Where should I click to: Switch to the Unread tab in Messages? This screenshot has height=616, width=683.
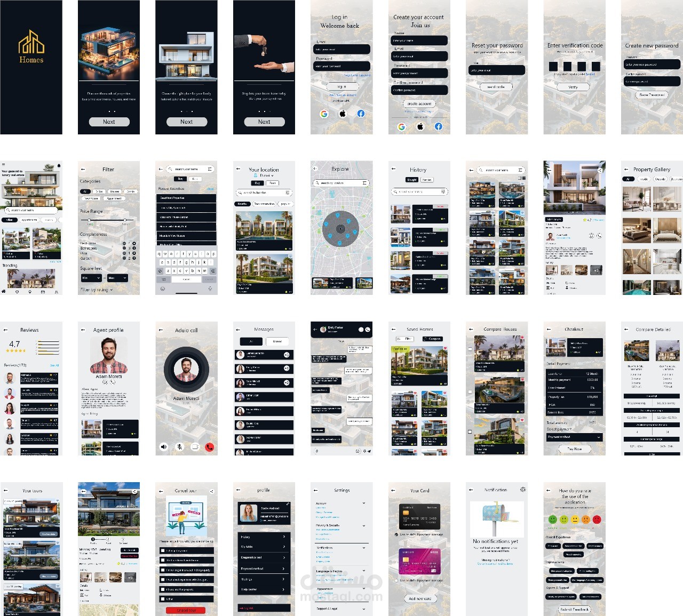point(277,341)
